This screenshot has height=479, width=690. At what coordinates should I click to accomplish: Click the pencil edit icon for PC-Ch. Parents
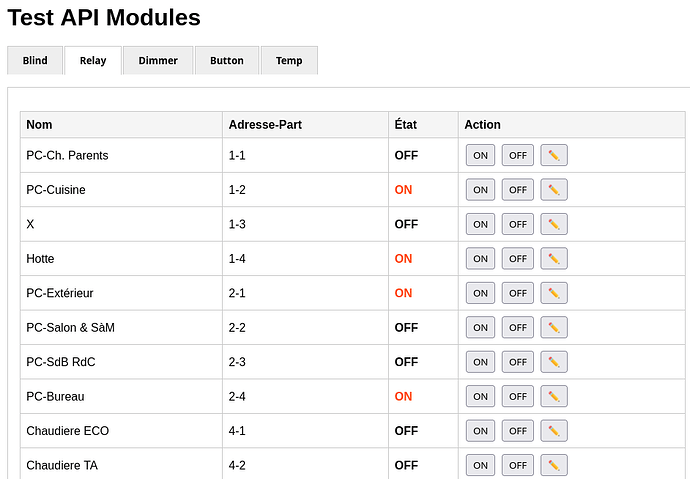tap(554, 155)
